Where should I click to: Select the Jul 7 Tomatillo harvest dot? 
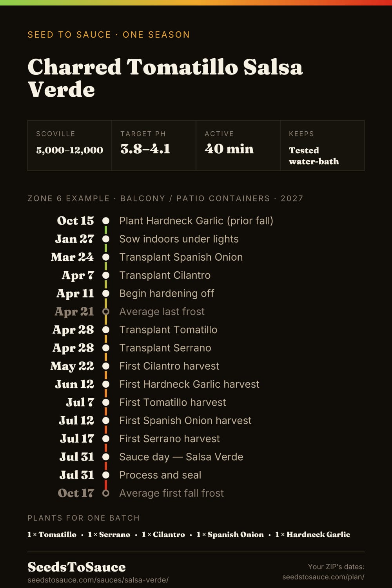tap(106, 402)
